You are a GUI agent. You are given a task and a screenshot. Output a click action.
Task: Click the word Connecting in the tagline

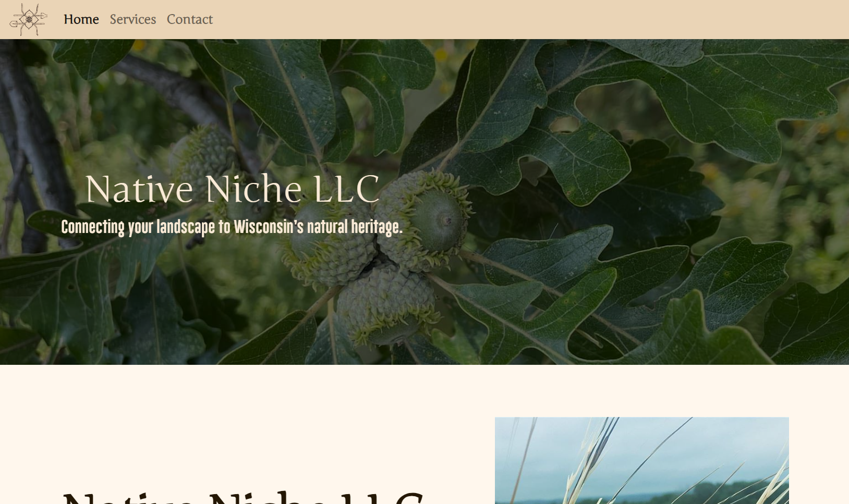click(x=93, y=228)
